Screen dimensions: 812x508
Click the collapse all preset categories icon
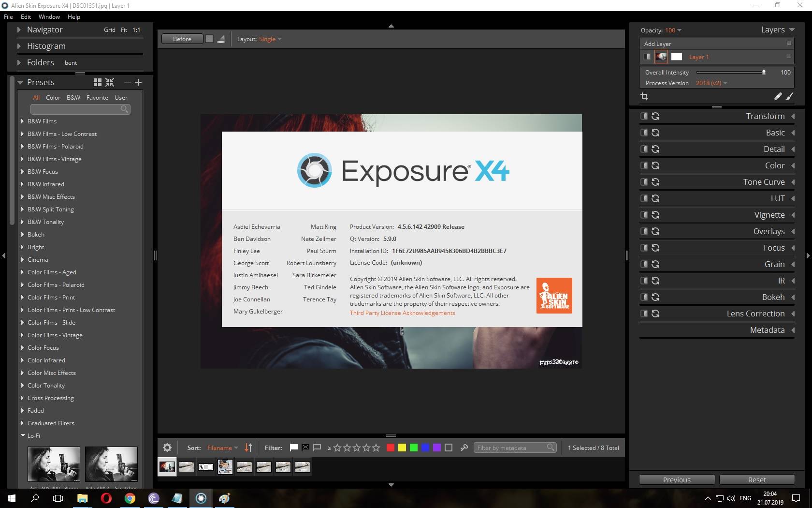click(x=110, y=82)
